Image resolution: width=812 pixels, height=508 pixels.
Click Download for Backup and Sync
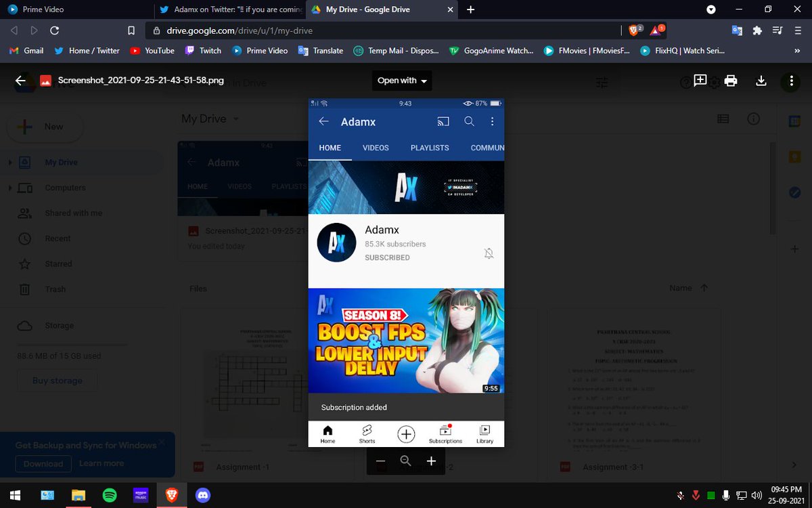pyautogui.click(x=43, y=464)
